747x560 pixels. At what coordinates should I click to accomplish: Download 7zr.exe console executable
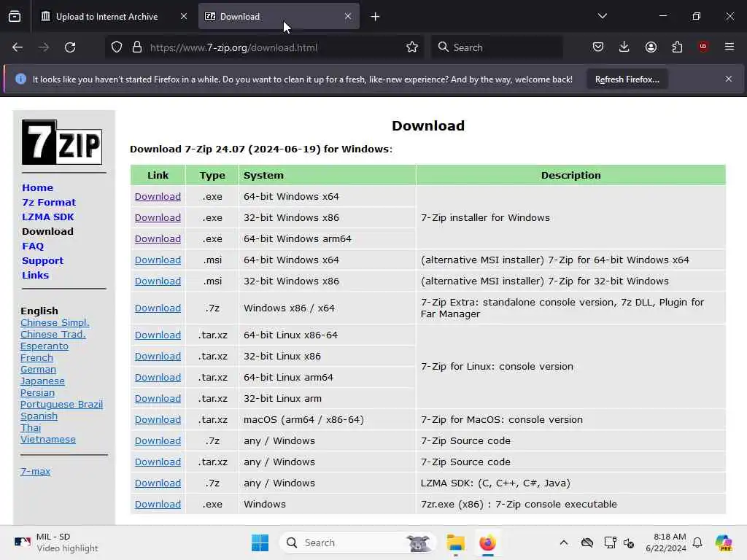[x=158, y=505]
